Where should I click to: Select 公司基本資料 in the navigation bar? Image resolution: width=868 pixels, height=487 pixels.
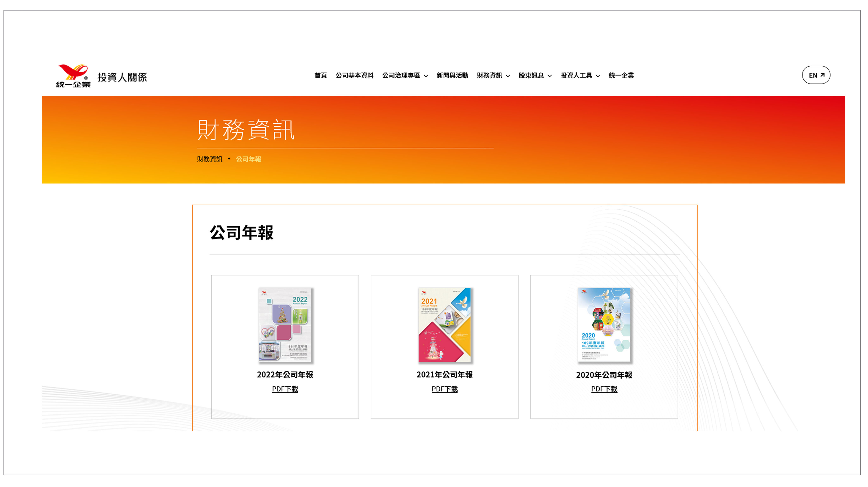coord(355,75)
